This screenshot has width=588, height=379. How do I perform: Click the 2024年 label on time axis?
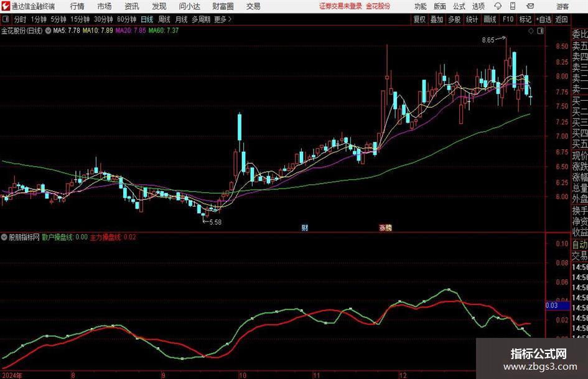point(12,375)
